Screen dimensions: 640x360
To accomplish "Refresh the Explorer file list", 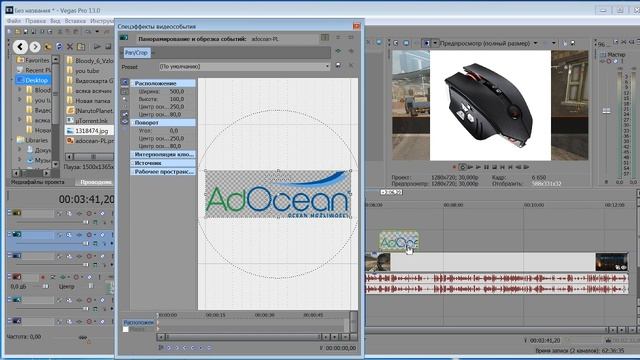I will tap(59, 47).
